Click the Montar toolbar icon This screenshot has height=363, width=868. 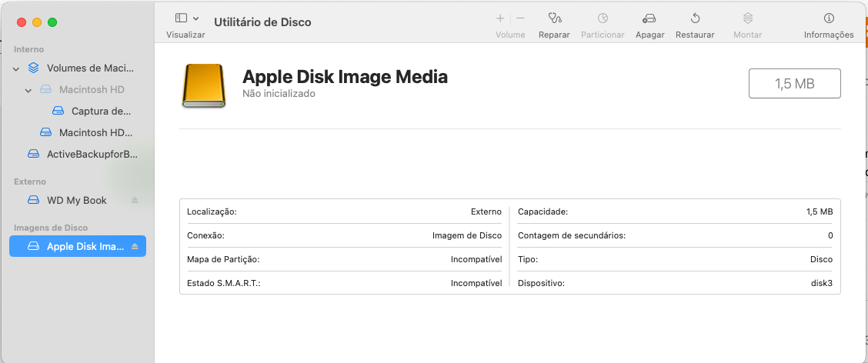(747, 18)
